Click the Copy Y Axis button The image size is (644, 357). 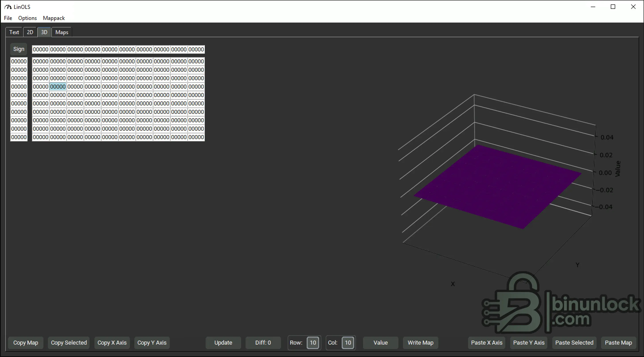point(152,343)
